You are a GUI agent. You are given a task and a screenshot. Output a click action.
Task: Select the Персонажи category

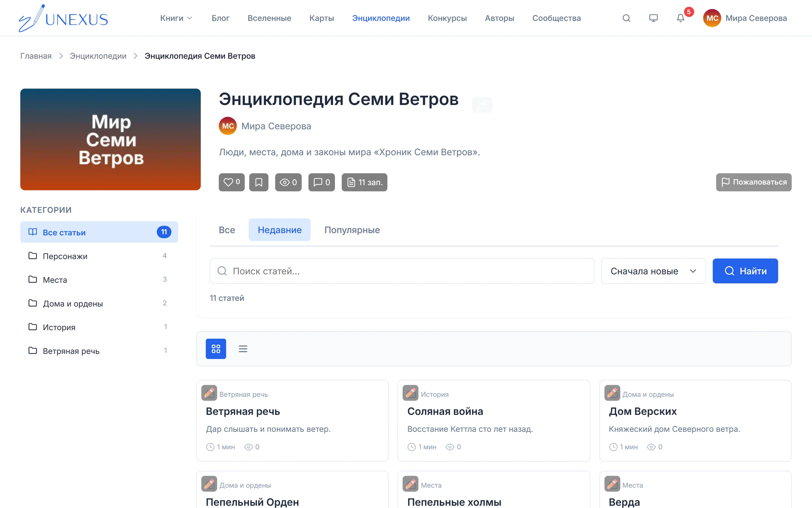click(x=99, y=256)
